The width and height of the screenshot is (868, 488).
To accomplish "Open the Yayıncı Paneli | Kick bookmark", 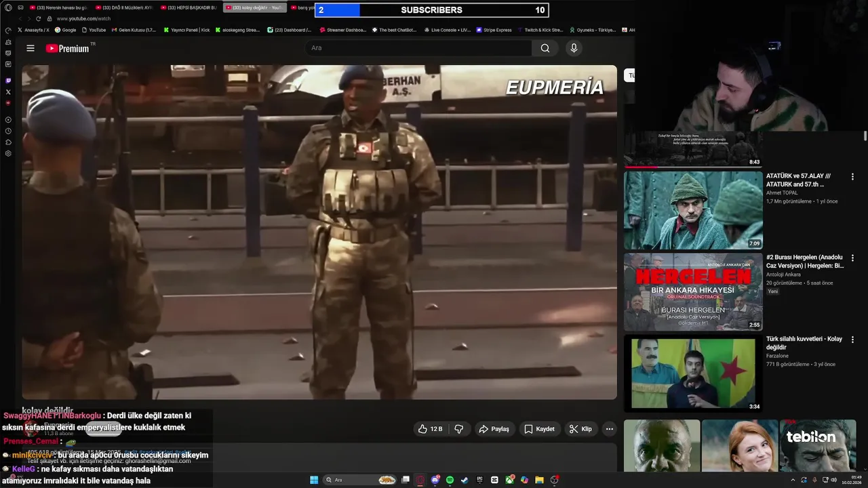I will point(186,30).
